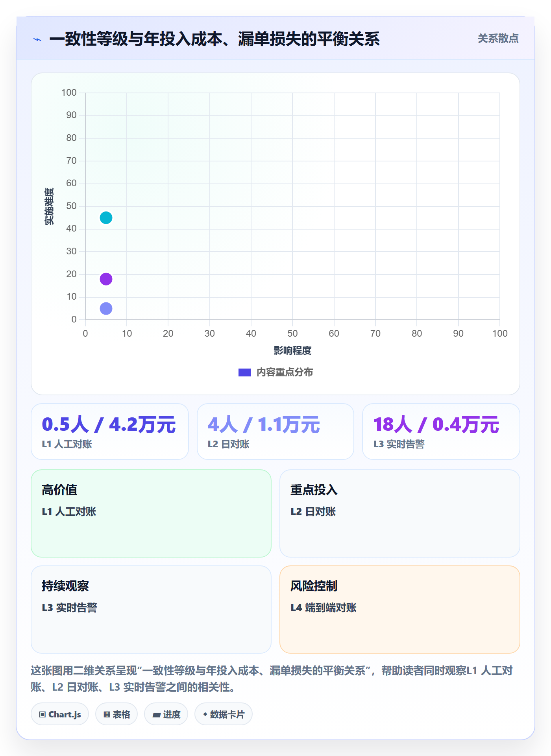Select the green 高价值 quadrant card
Screen dimensions: 551x756
pos(151,513)
